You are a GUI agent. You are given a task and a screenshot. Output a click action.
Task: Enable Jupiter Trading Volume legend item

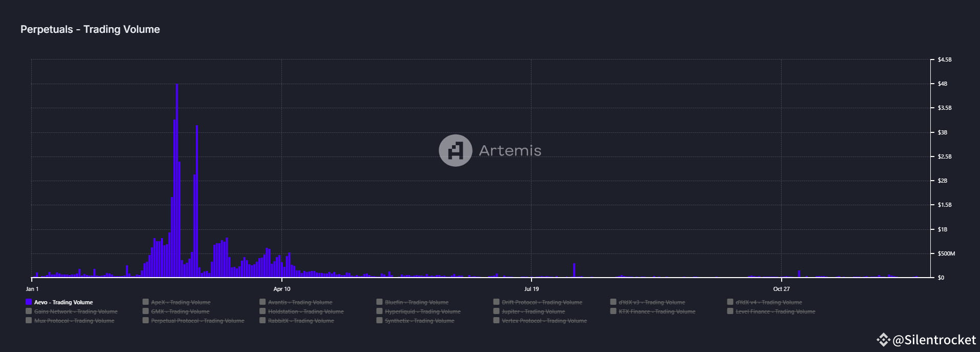[x=529, y=311]
